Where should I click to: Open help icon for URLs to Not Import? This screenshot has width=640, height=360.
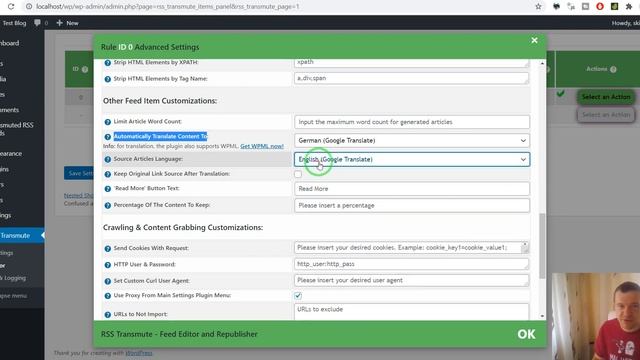click(x=108, y=314)
